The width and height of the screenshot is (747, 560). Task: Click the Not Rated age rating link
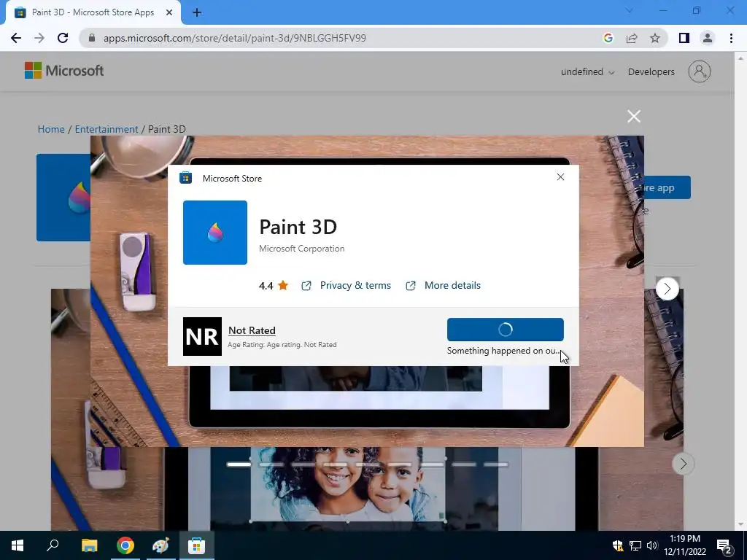pos(252,330)
